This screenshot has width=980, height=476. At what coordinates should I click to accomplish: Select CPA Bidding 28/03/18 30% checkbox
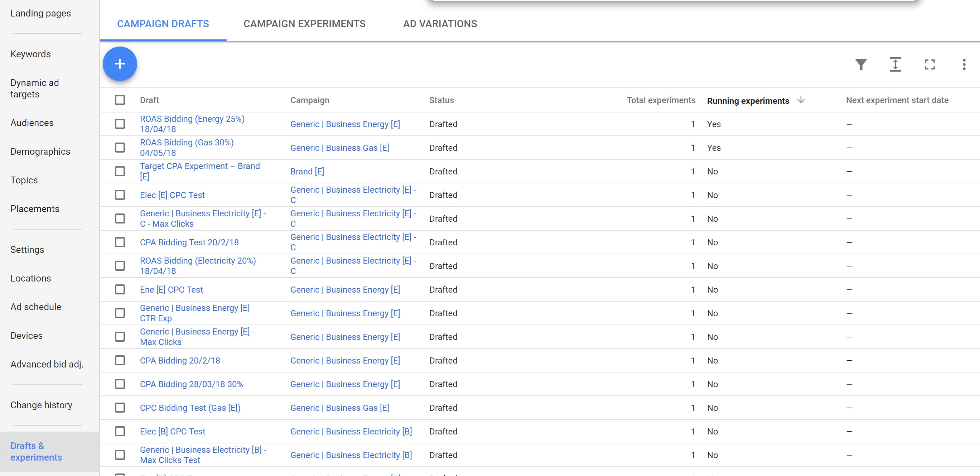coord(120,384)
